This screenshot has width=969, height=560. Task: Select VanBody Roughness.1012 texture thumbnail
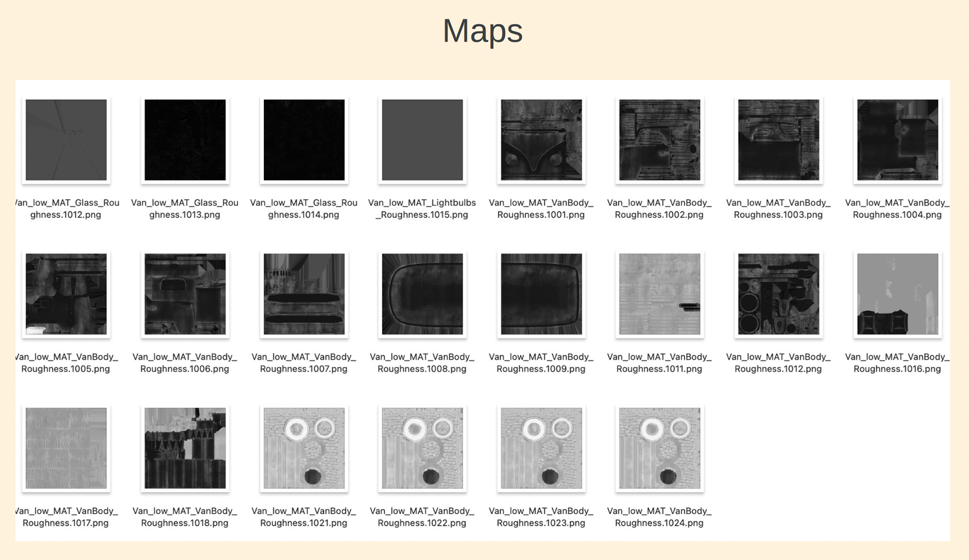[x=778, y=294]
